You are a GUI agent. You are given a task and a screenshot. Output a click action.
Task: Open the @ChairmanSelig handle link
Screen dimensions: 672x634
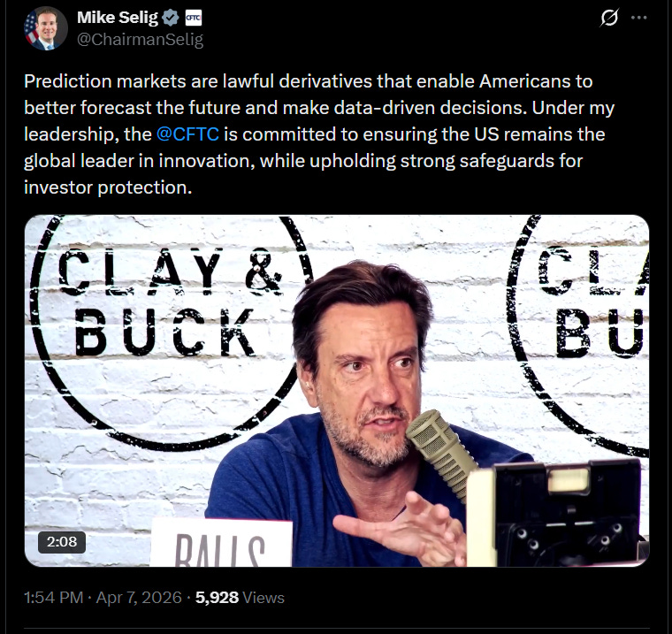[x=140, y=40]
